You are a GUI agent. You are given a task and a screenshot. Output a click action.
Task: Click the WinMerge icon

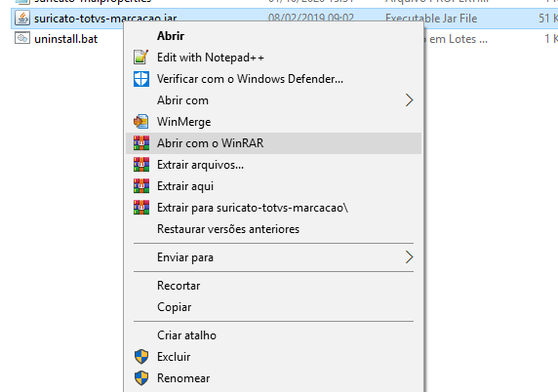point(141,122)
